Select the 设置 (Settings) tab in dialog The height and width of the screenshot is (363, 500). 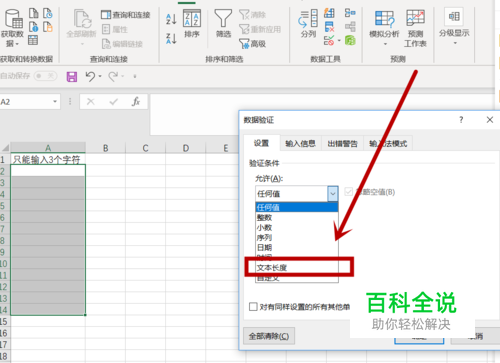(261, 143)
